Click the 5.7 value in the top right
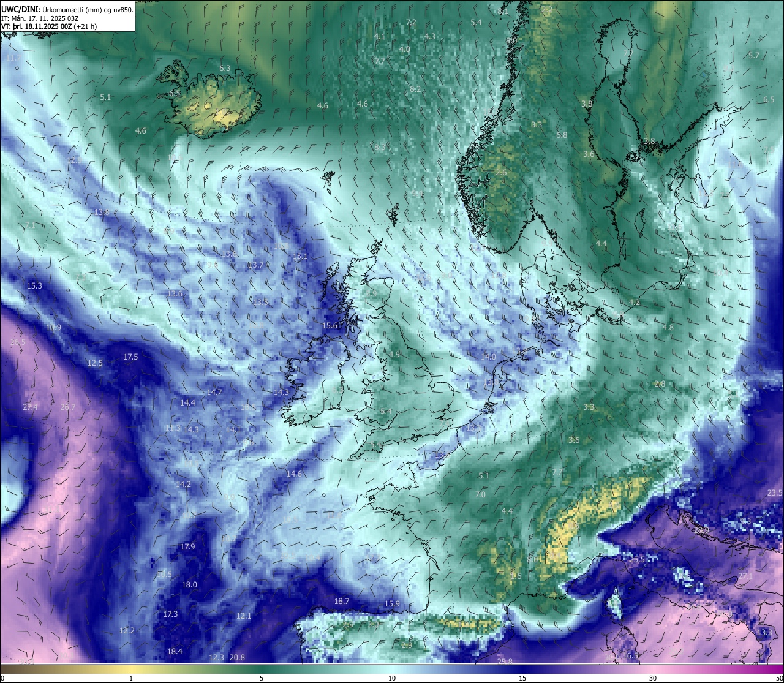 coord(754,56)
